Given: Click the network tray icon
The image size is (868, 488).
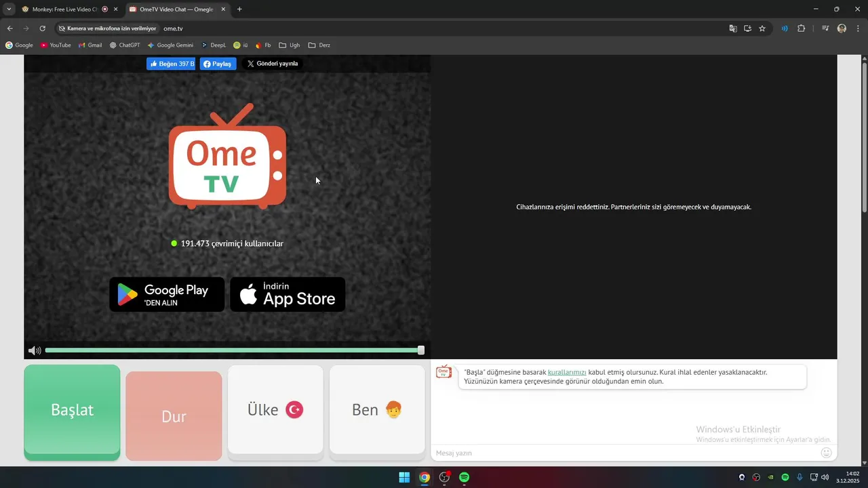Looking at the screenshot, I should click(814, 477).
